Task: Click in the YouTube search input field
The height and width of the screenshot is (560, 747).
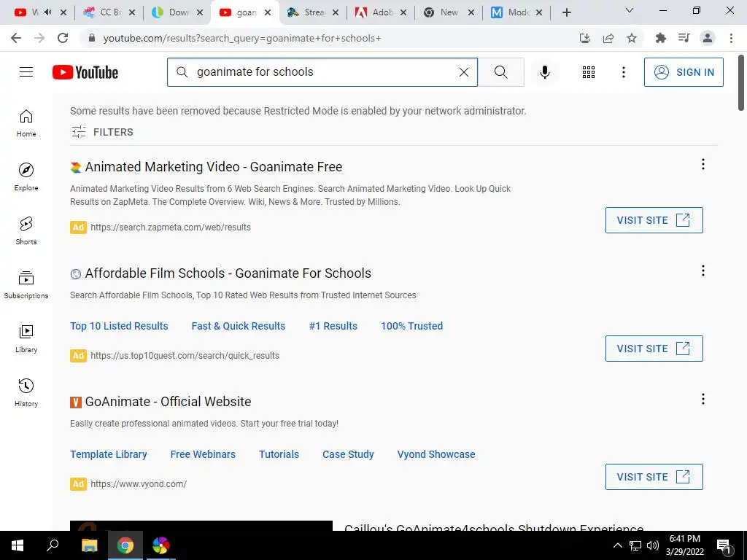Action: [324, 72]
